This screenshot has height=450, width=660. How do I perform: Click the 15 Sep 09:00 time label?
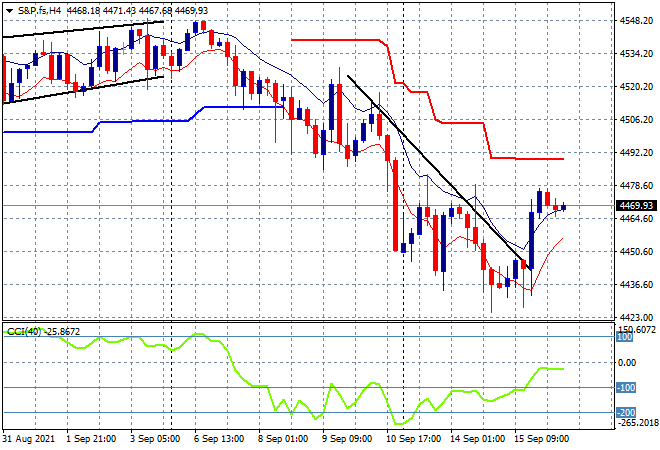pos(542,439)
